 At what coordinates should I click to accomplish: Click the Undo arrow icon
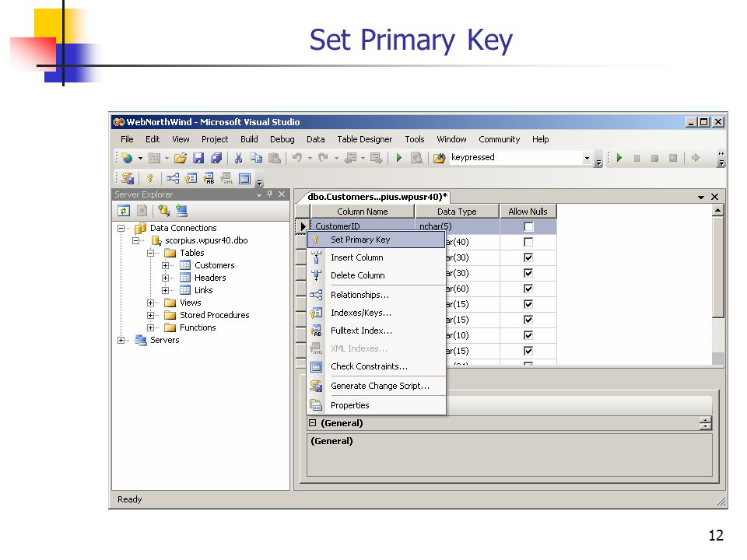(x=296, y=158)
